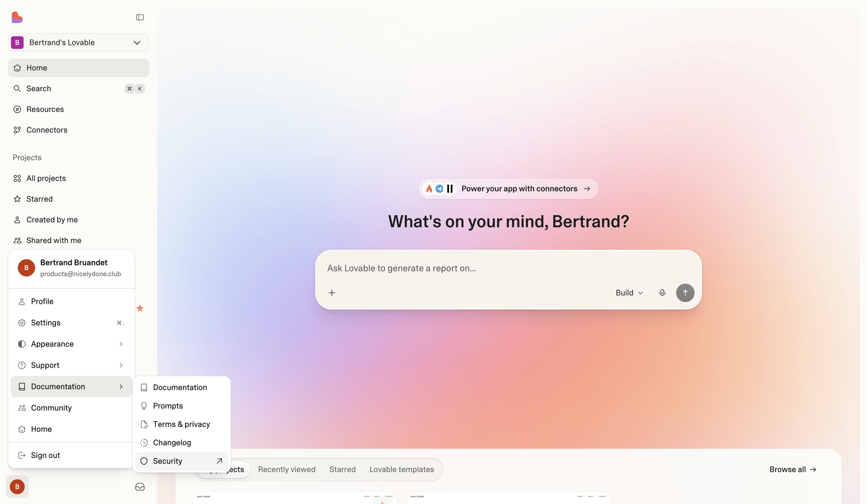Sign out of the account
This screenshot has height=504, width=867.
point(72,455)
